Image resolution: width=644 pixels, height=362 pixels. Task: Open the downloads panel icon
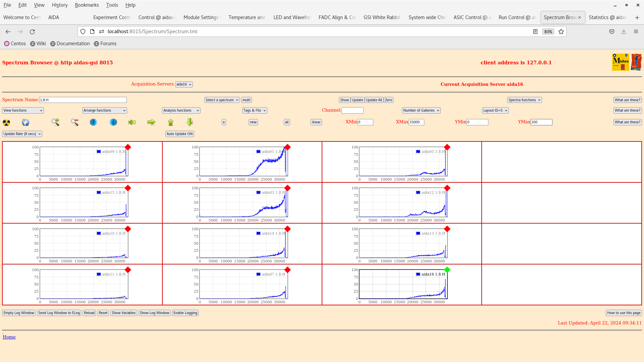point(624,32)
